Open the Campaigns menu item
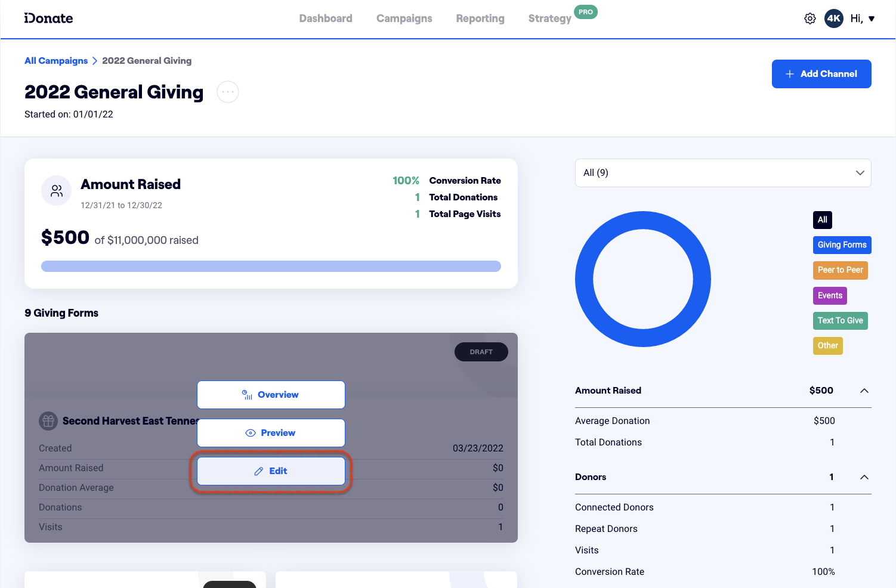The height and width of the screenshot is (588, 896). click(404, 18)
